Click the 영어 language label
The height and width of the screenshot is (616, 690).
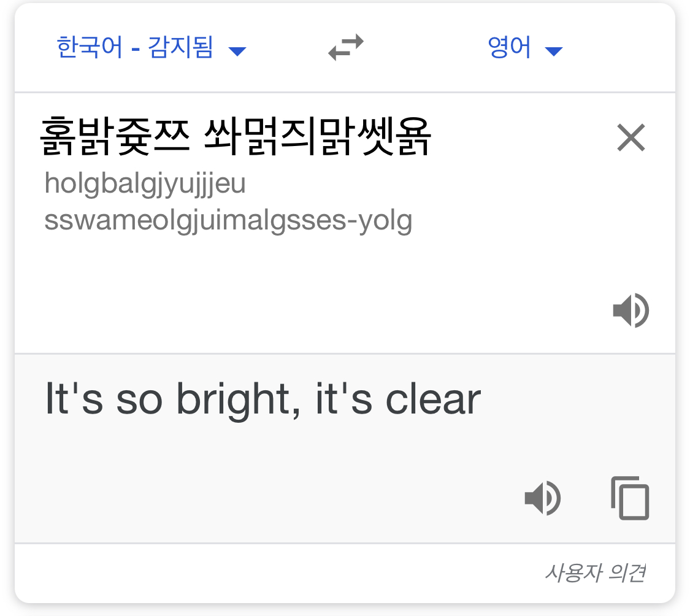(509, 47)
